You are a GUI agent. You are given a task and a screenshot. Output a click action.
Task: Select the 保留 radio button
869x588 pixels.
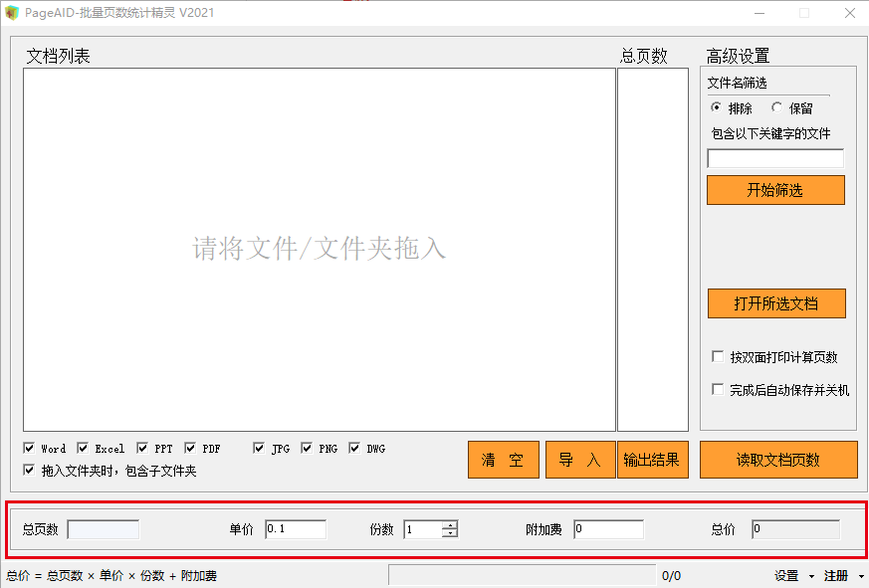pos(777,107)
